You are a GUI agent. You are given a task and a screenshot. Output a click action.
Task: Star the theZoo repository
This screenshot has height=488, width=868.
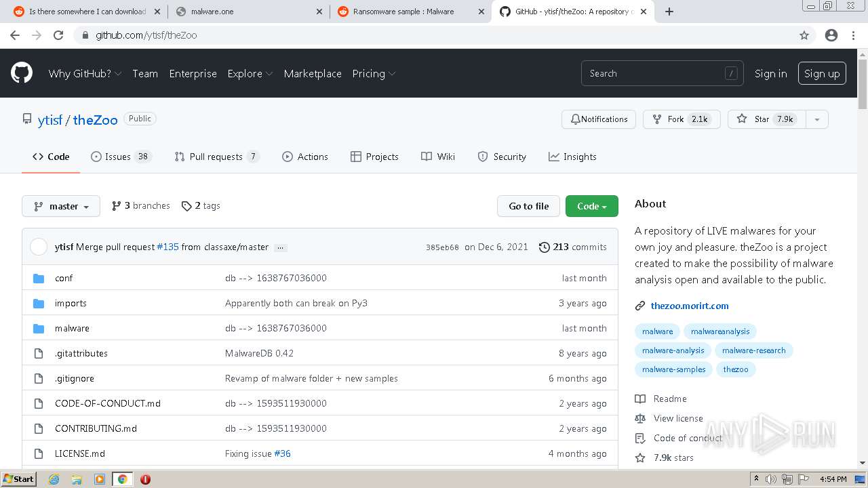[x=767, y=119]
